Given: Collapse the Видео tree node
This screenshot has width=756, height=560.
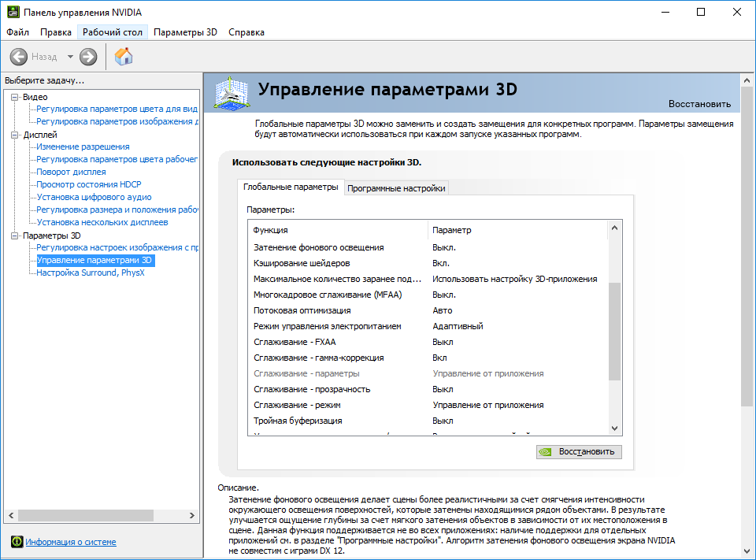Looking at the screenshot, I should (14, 97).
